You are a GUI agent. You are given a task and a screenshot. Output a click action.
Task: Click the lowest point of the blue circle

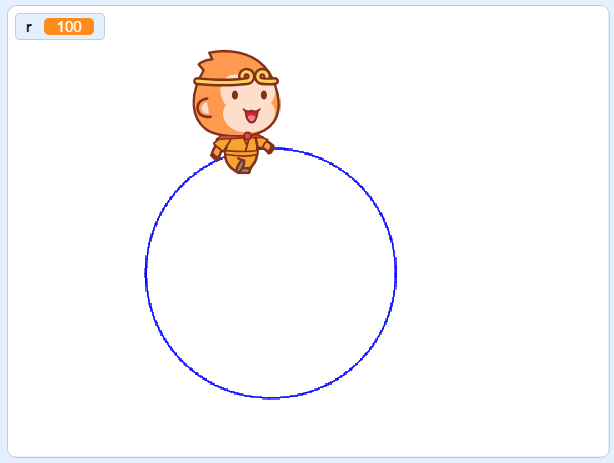(x=271, y=398)
